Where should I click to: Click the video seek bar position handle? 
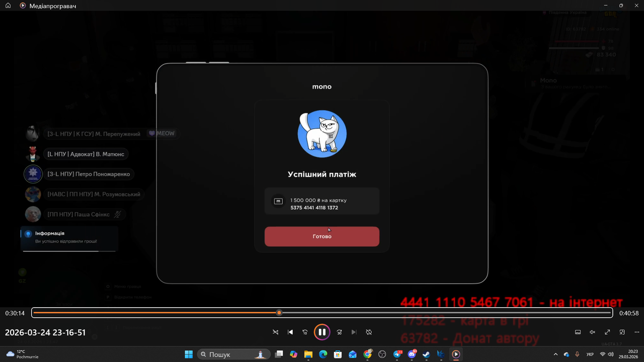279,313
